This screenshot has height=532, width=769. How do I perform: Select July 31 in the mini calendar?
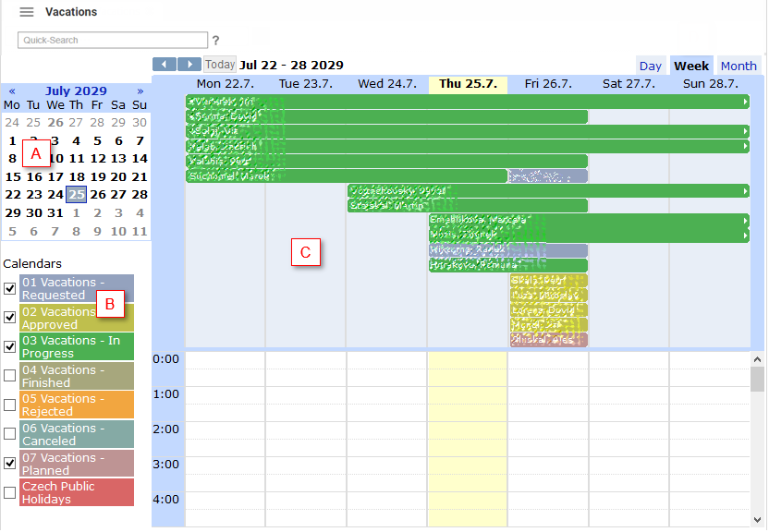[x=55, y=212]
